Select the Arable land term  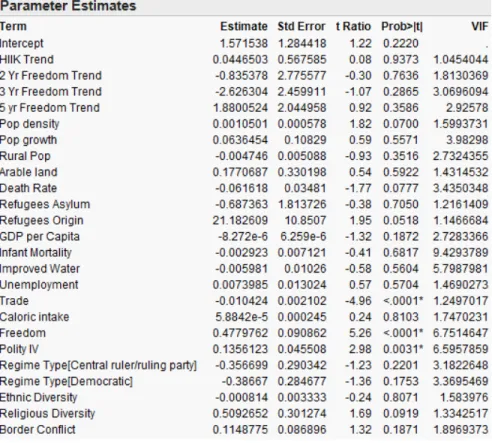coord(29,172)
